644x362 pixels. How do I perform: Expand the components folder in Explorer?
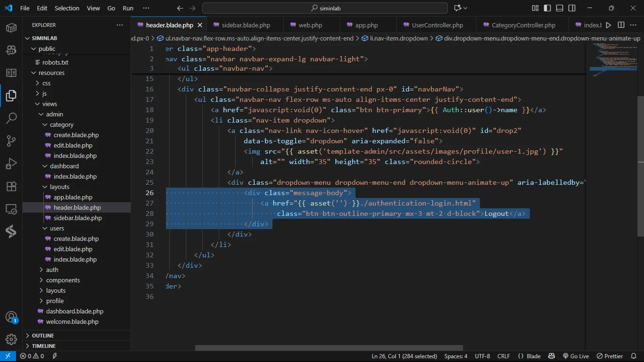click(x=63, y=280)
